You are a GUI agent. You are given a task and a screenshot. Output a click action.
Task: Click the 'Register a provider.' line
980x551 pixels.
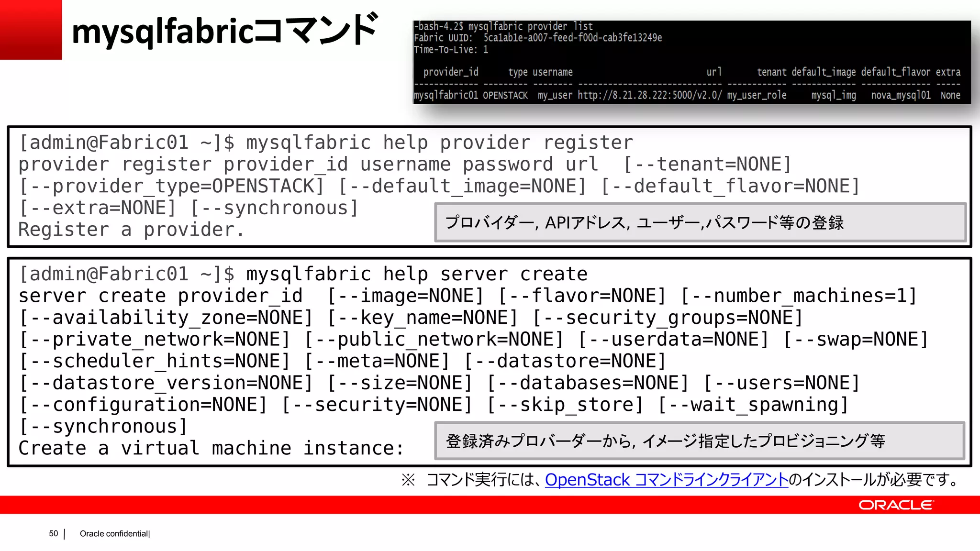coord(131,230)
